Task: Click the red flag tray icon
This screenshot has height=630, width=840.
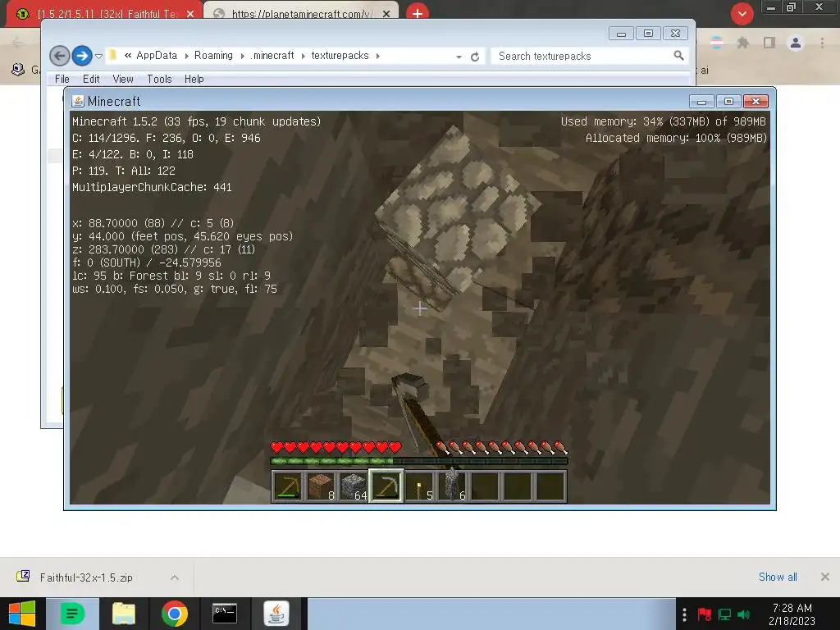Action: [704, 614]
